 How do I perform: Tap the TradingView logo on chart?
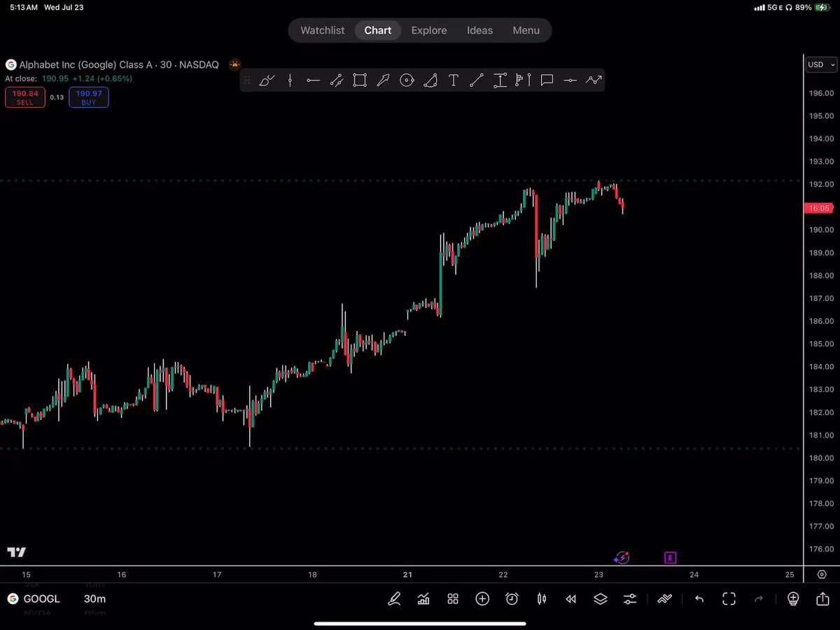(17, 552)
